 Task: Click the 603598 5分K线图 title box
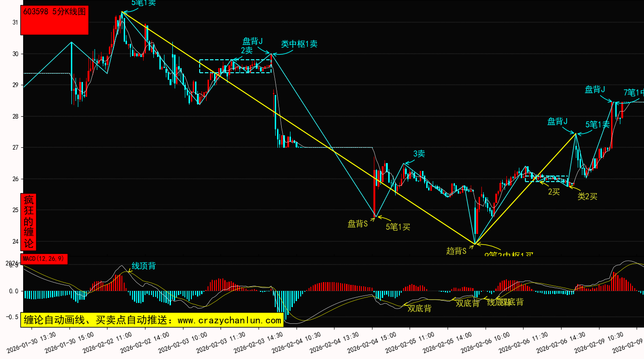coord(55,20)
